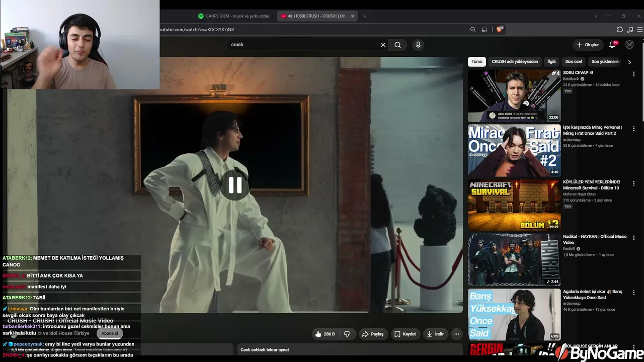
Task: Expand the browser tab search chevron
Action: (596, 16)
